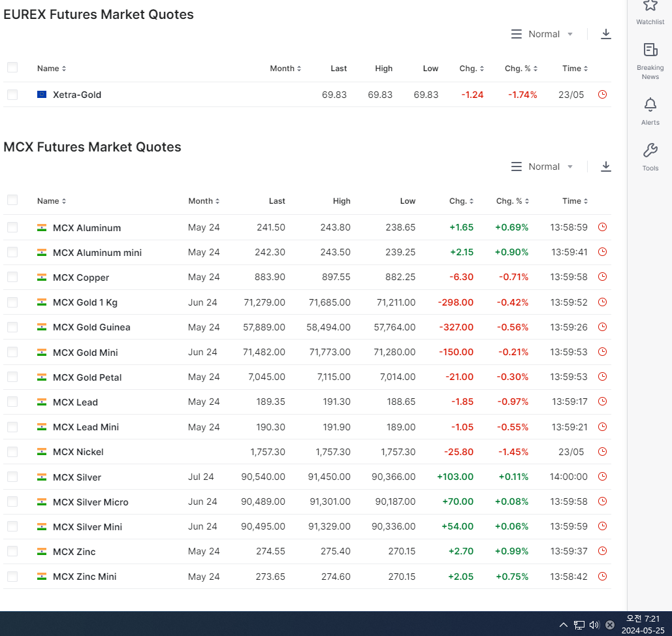Open MCX Normal view dropdown
Viewport: 672px width, 636px height.
coord(542,167)
